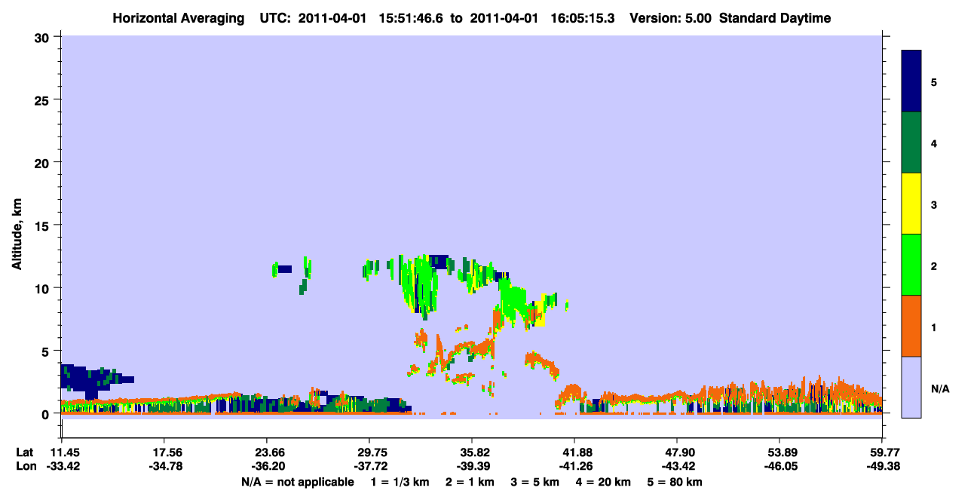Click latitude value 29.75
Image resolution: width=980 pixels, height=503 pixels.
369,452
